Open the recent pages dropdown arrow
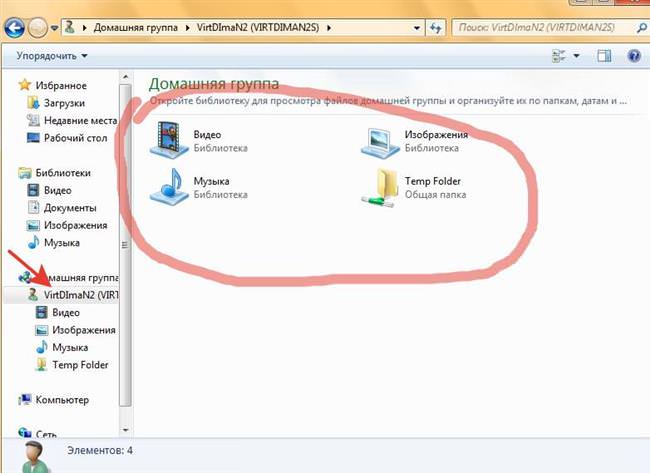Viewport: 650px width, 473px height. click(54, 29)
